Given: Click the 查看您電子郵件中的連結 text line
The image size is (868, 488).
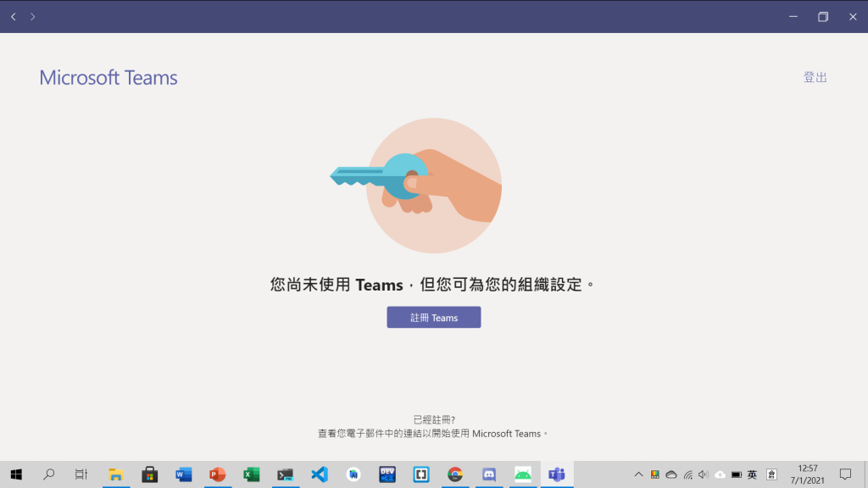Looking at the screenshot, I should point(433,433).
